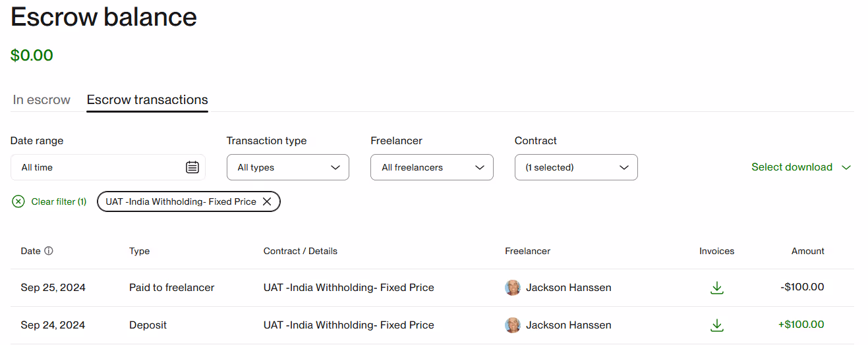Open the All freelancers dropdown
This screenshot has width=868, height=345.
[432, 167]
